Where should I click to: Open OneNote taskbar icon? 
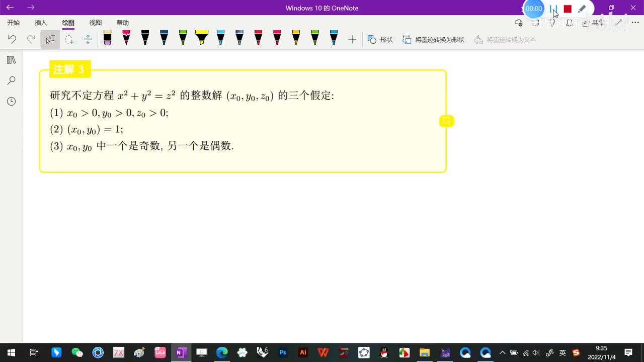coord(180,352)
